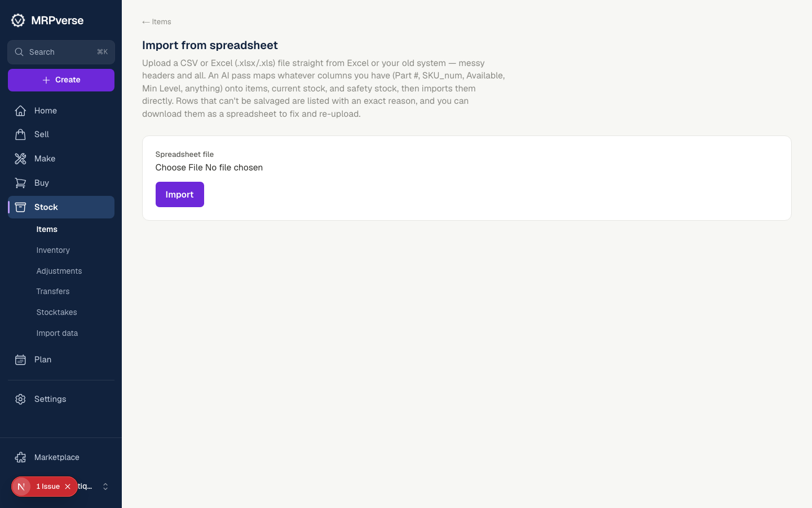The height and width of the screenshot is (508, 812).
Task: Open the Search field
Action: pos(61,52)
